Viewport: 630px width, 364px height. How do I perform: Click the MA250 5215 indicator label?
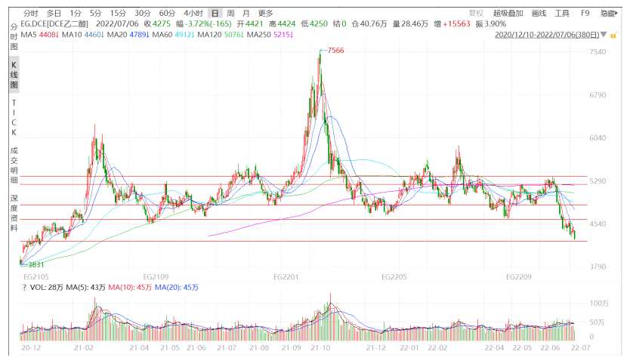click(270, 35)
